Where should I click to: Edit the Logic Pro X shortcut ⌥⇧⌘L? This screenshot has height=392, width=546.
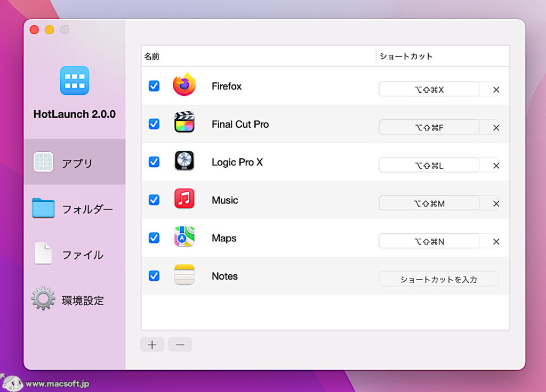[x=429, y=165]
